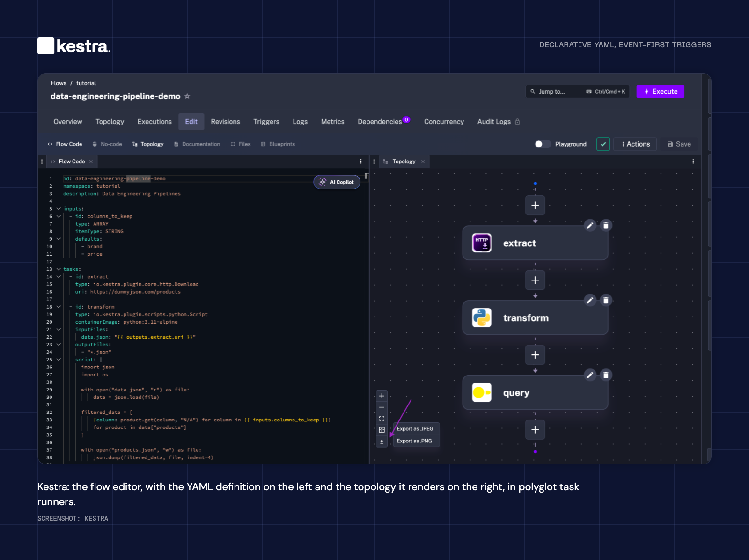The width and height of the screenshot is (749, 560).
Task: Choose Export as .JPEG
Action: pos(415,429)
